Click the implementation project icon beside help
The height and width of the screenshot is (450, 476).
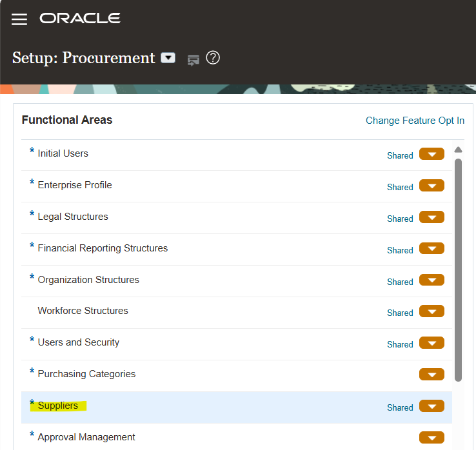pos(193,60)
